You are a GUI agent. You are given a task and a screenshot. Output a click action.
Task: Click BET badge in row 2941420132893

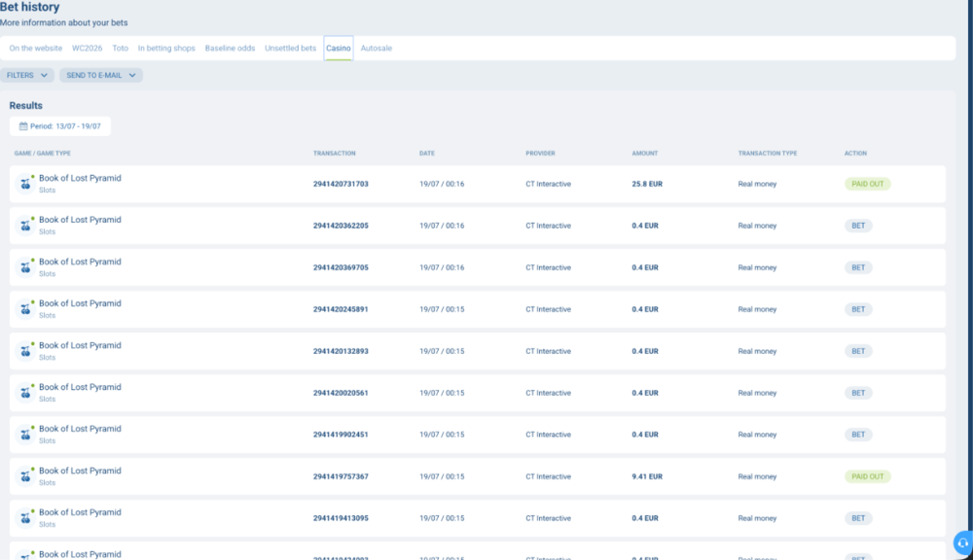(x=858, y=351)
